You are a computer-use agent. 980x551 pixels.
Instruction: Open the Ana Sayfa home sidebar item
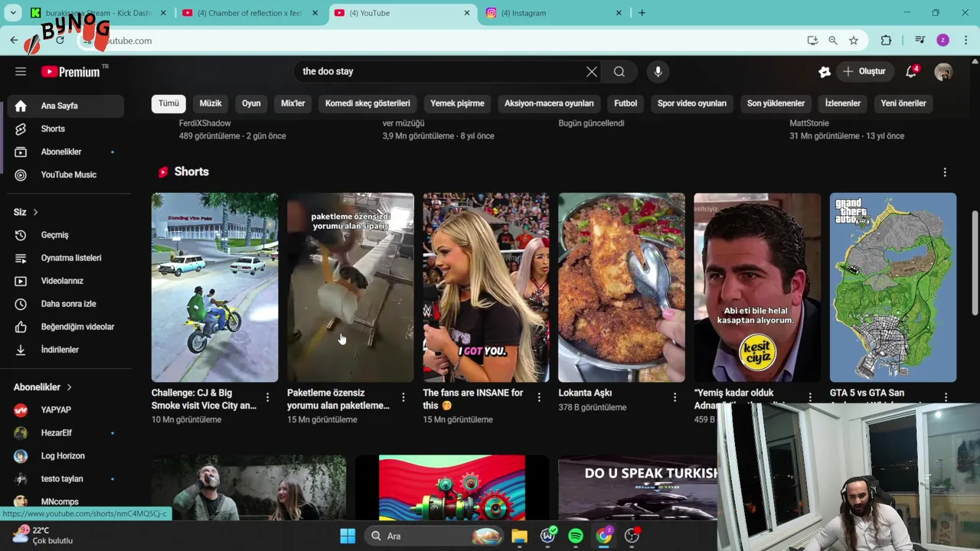65,106
